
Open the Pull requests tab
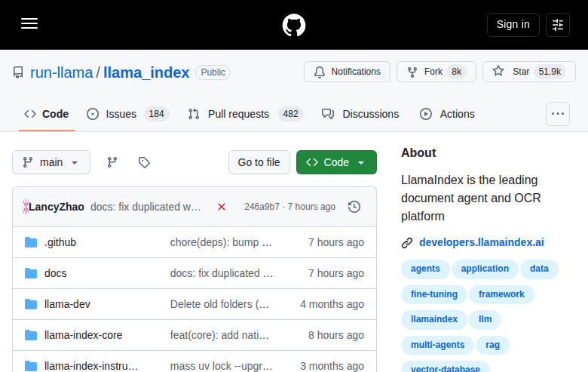245,114
